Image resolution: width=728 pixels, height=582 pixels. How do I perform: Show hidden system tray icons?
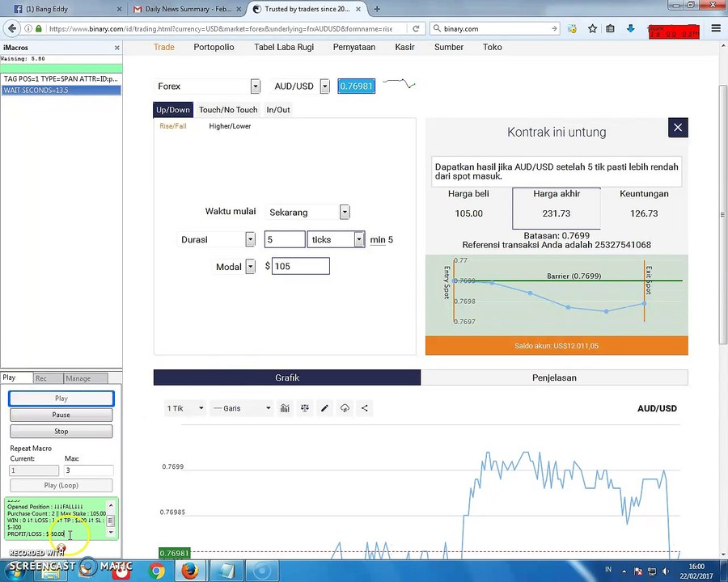coord(624,571)
